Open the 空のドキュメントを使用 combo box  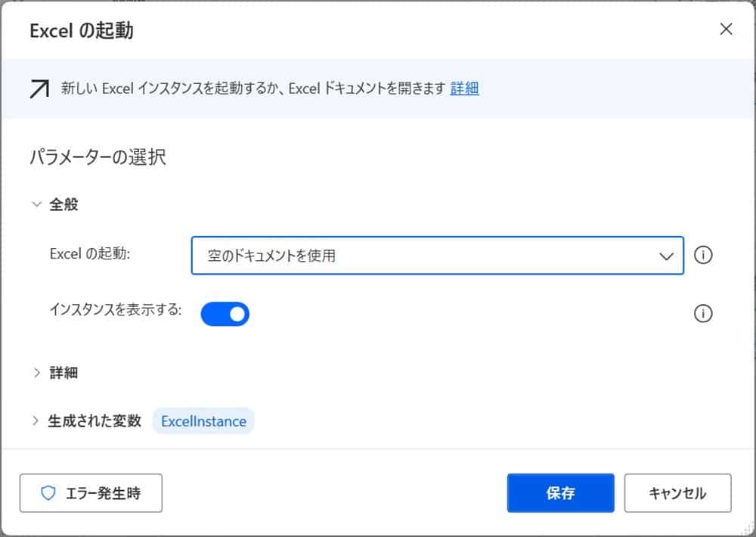point(423,256)
